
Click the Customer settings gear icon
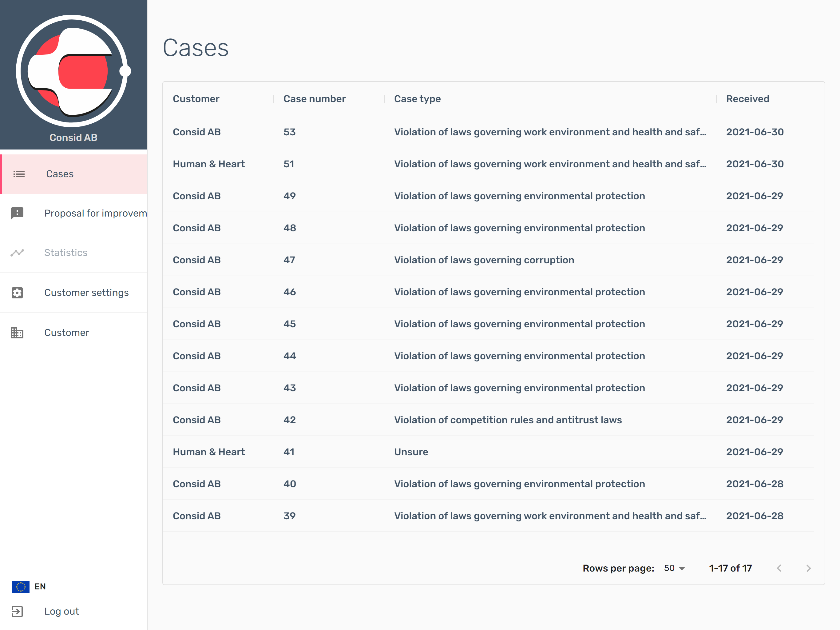pyautogui.click(x=18, y=293)
